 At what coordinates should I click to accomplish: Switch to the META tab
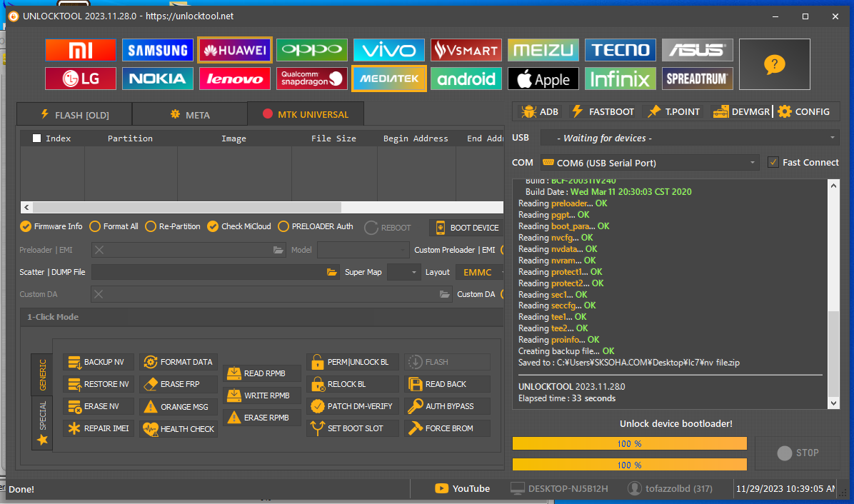(x=189, y=114)
